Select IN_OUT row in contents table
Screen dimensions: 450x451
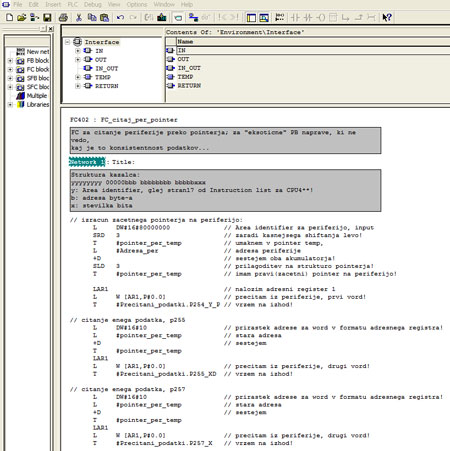pyautogui.click(x=307, y=68)
